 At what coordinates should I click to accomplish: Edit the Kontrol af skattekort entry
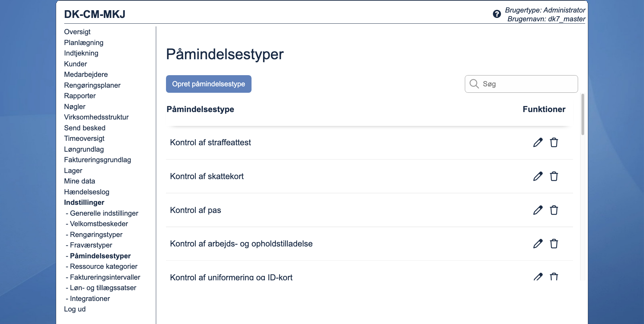click(x=538, y=176)
